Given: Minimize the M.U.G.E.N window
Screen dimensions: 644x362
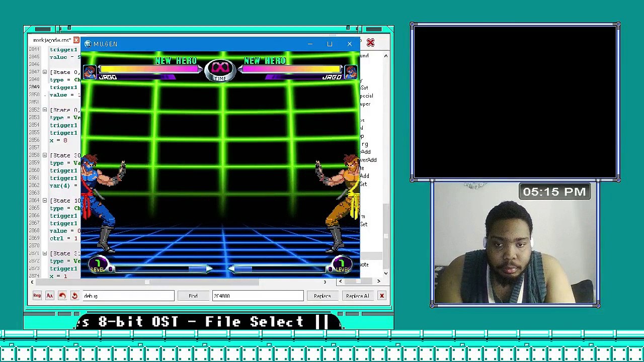Looking at the screenshot, I should pyautogui.click(x=310, y=44).
